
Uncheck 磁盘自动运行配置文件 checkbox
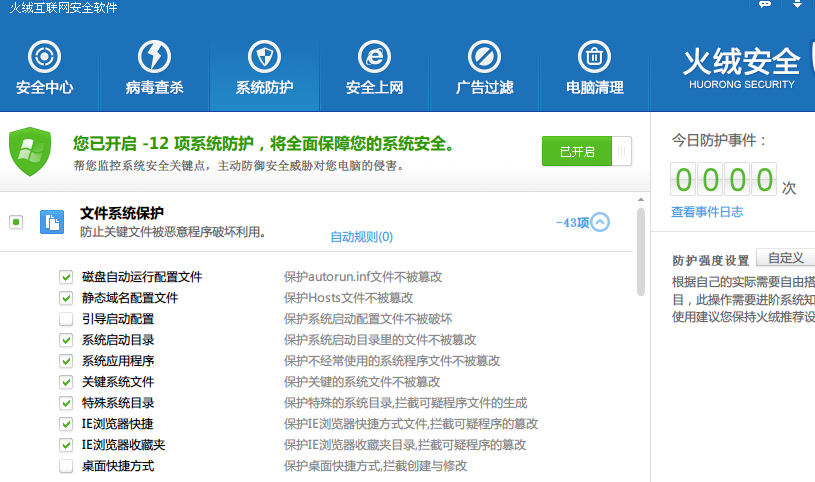[66, 277]
